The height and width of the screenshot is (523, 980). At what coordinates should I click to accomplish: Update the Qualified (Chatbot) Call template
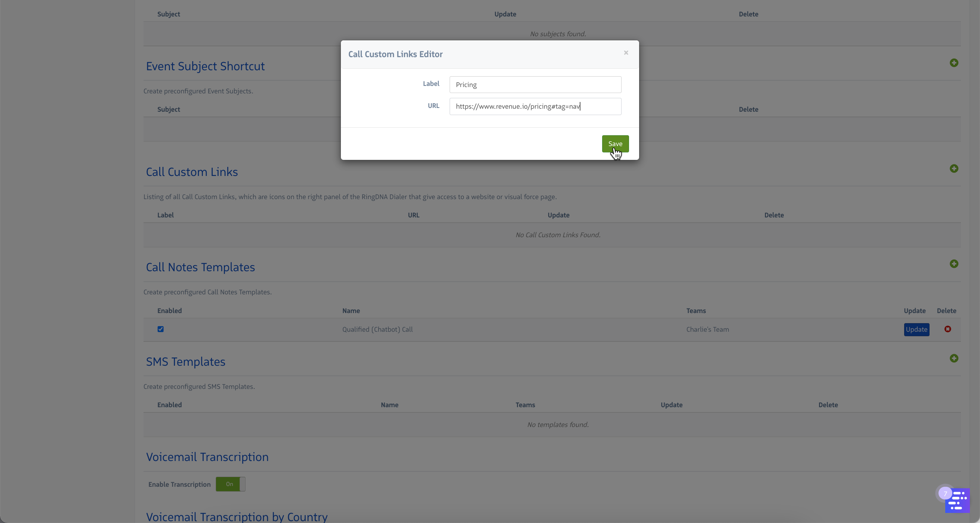coord(916,329)
